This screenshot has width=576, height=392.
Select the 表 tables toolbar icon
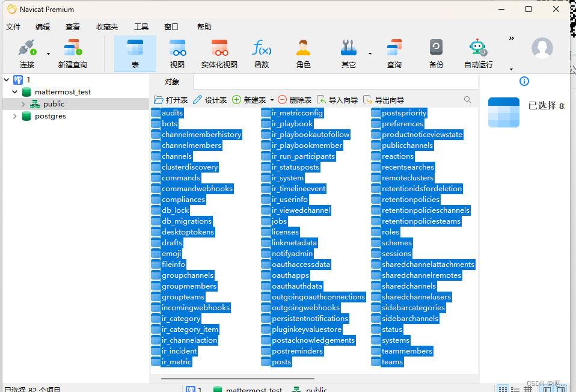point(135,54)
